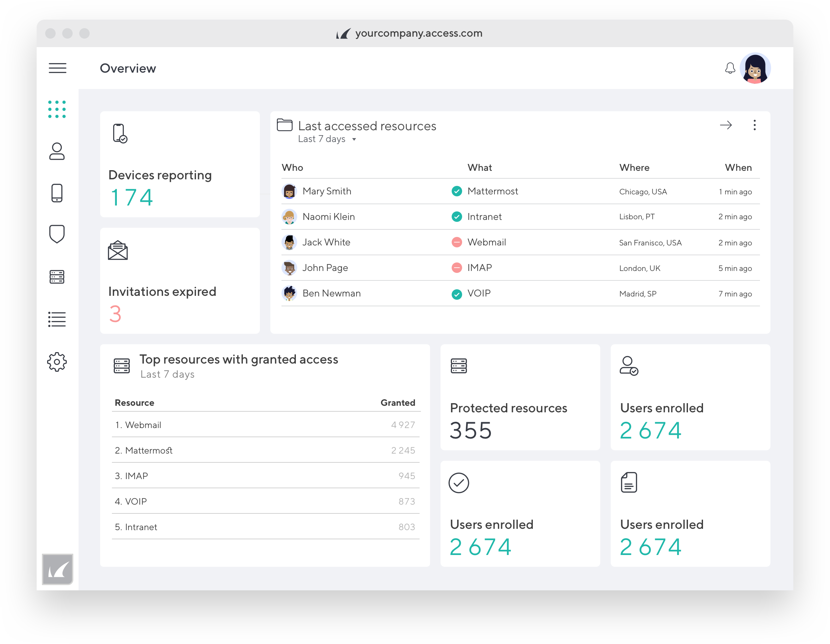Open the Users section in sidebar
Image resolution: width=830 pixels, height=644 pixels.
click(x=57, y=151)
